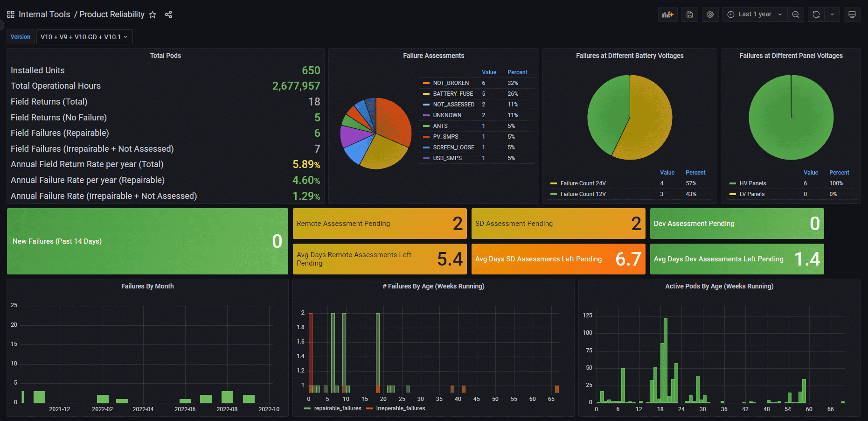Sort the Failure Assessments legend by Percent
This screenshot has width=868, height=421.
[517, 72]
